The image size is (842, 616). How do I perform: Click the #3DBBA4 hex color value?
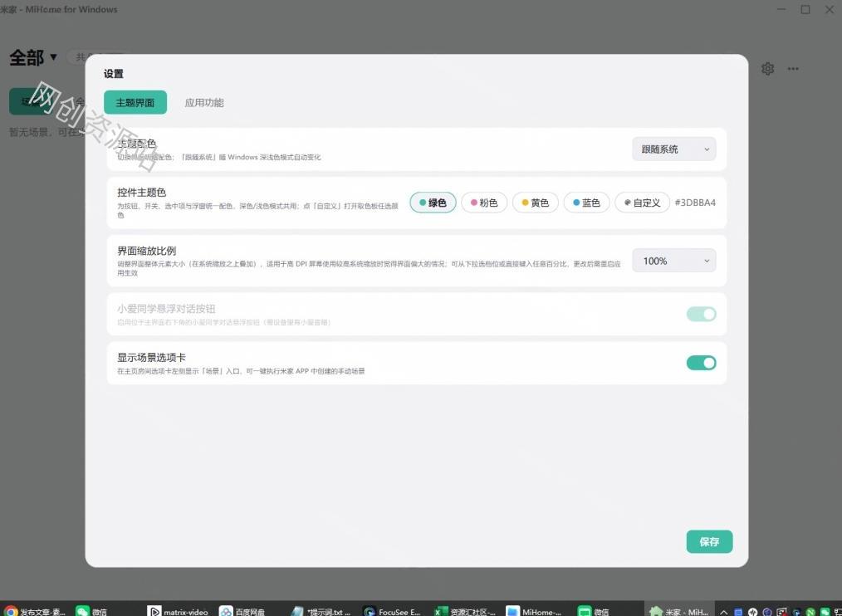[695, 203]
